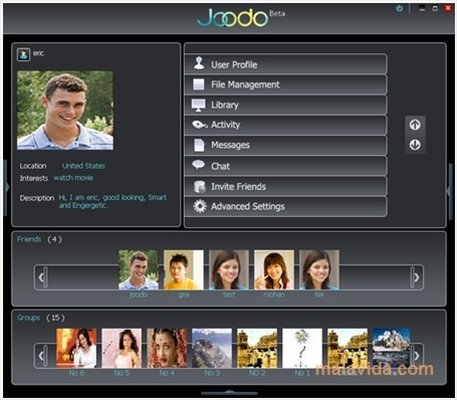Click the mohan friend name label
Viewport: 457px width, 400px height.
click(274, 295)
